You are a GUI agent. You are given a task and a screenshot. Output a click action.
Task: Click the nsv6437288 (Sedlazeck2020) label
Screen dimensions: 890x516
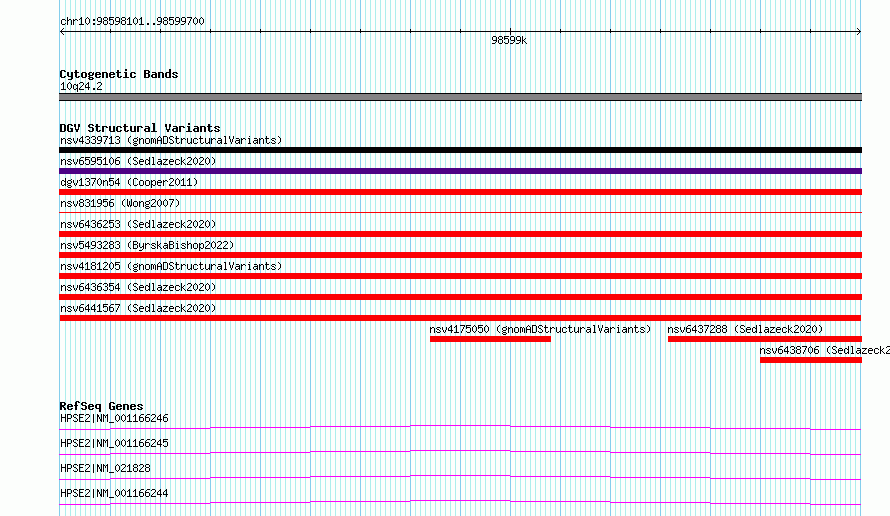click(x=745, y=329)
